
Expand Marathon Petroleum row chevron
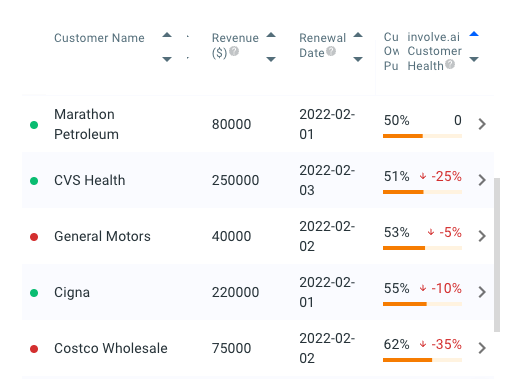(482, 124)
